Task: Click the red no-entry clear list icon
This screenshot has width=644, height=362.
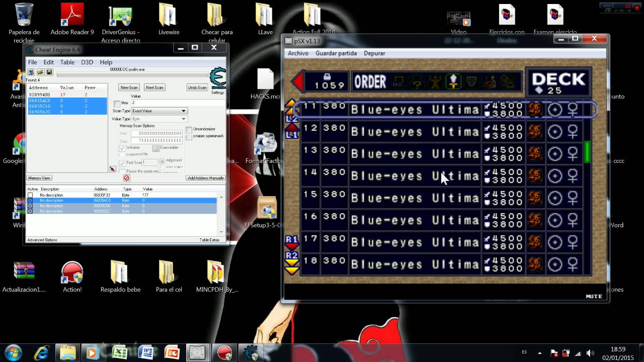Action: click(127, 178)
